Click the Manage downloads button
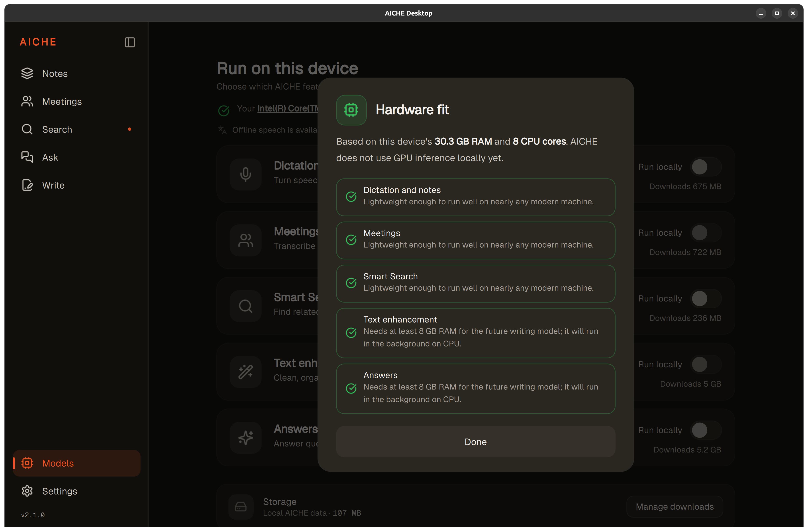Image resolution: width=808 pixels, height=532 pixels. [x=675, y=507]
